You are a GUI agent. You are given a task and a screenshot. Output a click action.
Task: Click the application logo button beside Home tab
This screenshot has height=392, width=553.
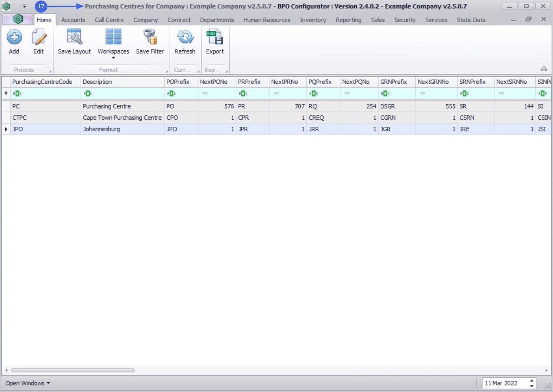coord(18,19)
